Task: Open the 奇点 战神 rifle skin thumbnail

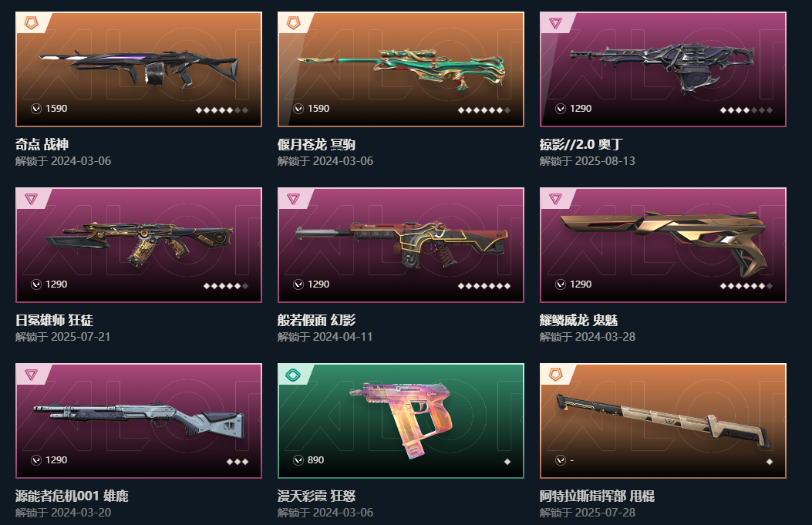Action: coord(139,69)
